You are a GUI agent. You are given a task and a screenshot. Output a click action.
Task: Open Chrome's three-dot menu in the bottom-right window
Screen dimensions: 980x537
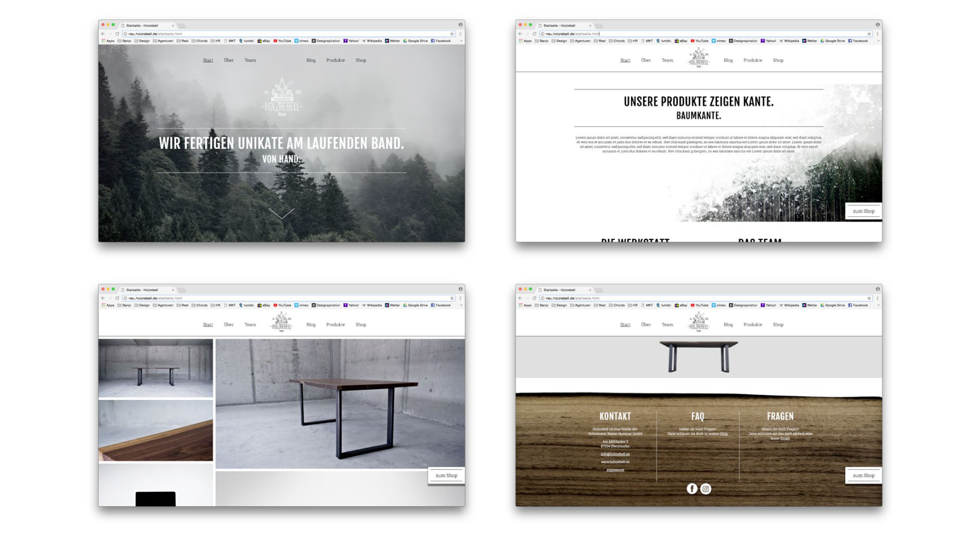coord(877,298)
